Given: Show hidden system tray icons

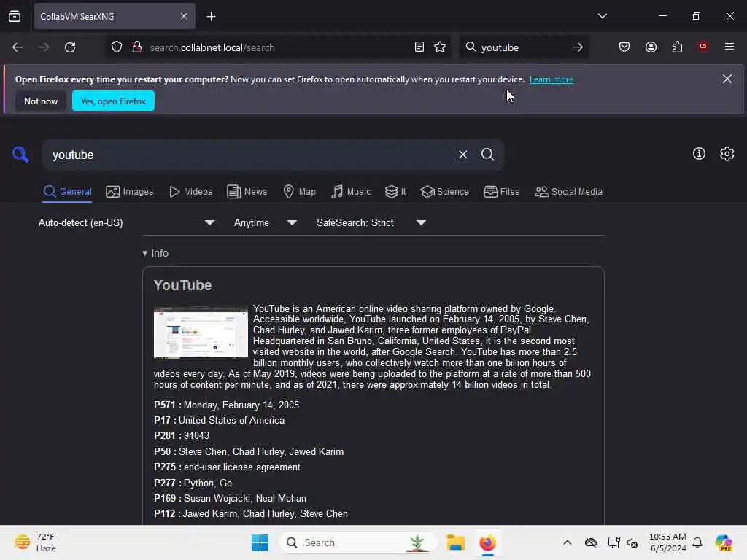Looking at the screenshot, I should [567, 542].
